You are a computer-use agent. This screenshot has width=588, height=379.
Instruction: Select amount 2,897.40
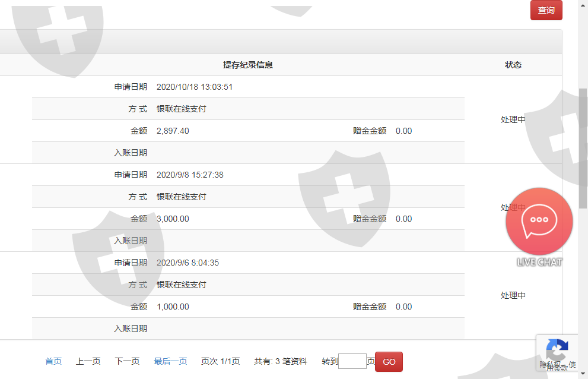(173, 131)
